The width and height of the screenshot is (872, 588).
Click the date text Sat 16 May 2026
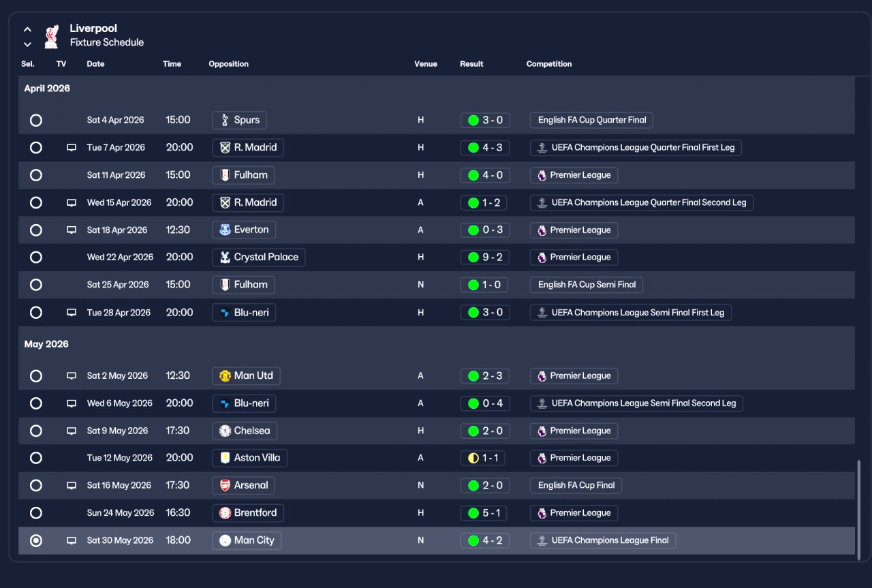pyautogui.click(x=119, y=486)
